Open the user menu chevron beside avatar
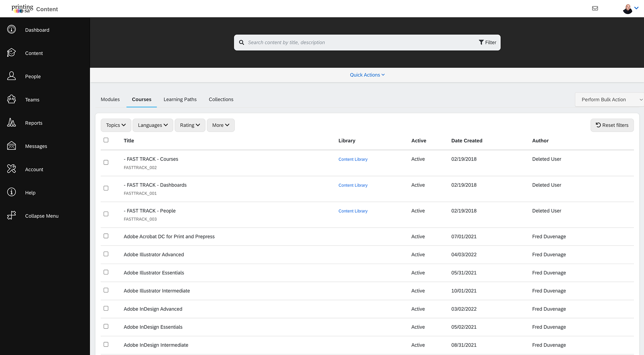This screenshot has width=644, height=355. tap(636, 8)
